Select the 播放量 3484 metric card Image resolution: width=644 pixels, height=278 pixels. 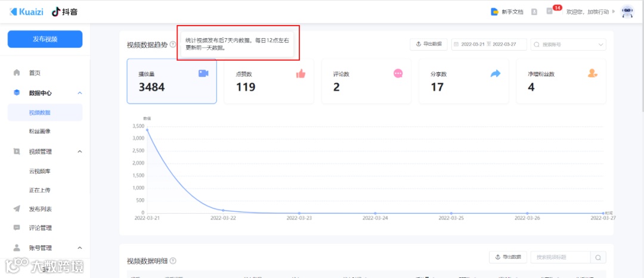[x=172, y=81]
